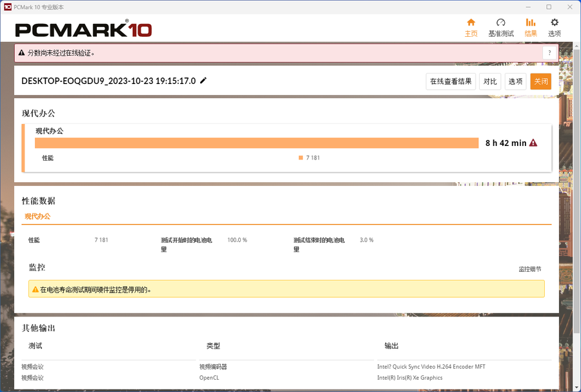Click the orange legend square next to 7 181

pos(301,158)
